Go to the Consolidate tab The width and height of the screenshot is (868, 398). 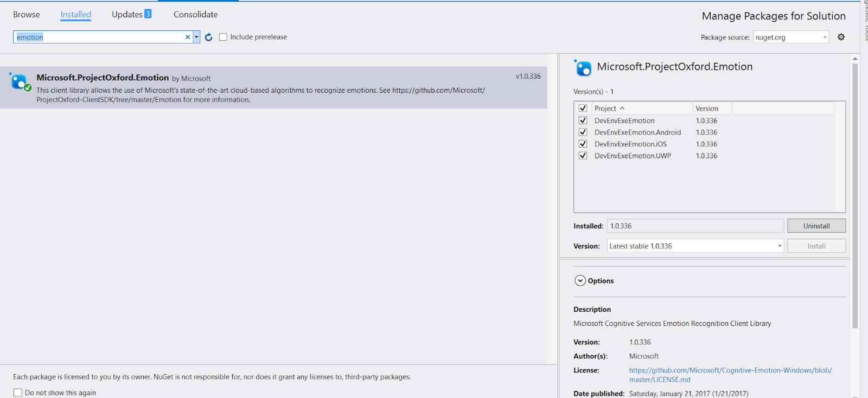click(195, 15)
